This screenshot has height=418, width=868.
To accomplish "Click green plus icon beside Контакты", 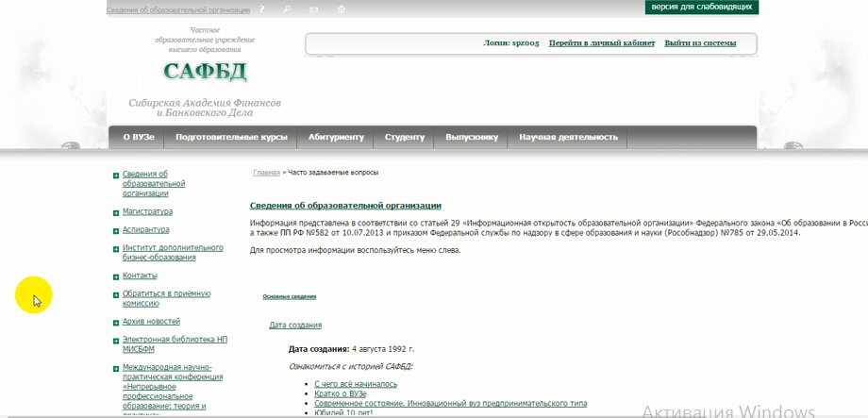I will click(115, 276).
